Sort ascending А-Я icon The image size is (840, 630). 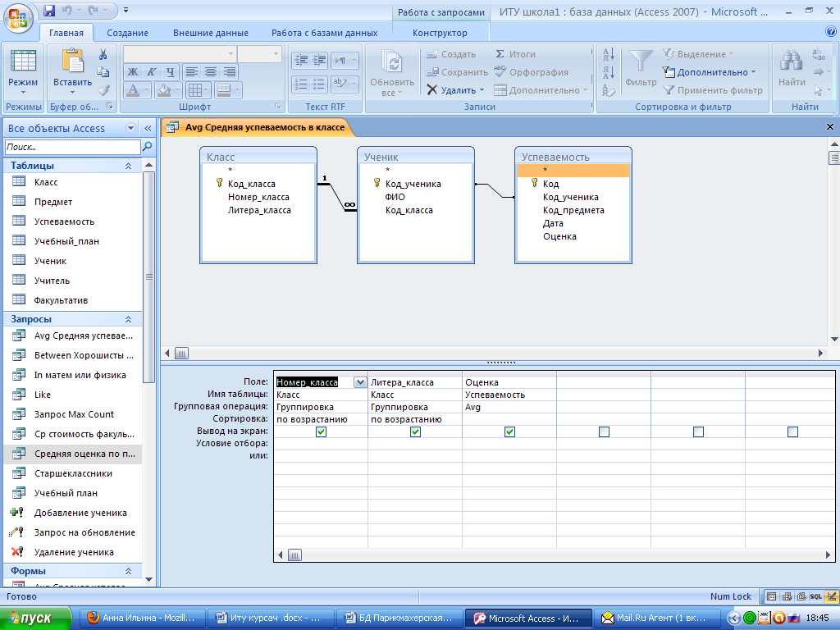click(609, 54)
